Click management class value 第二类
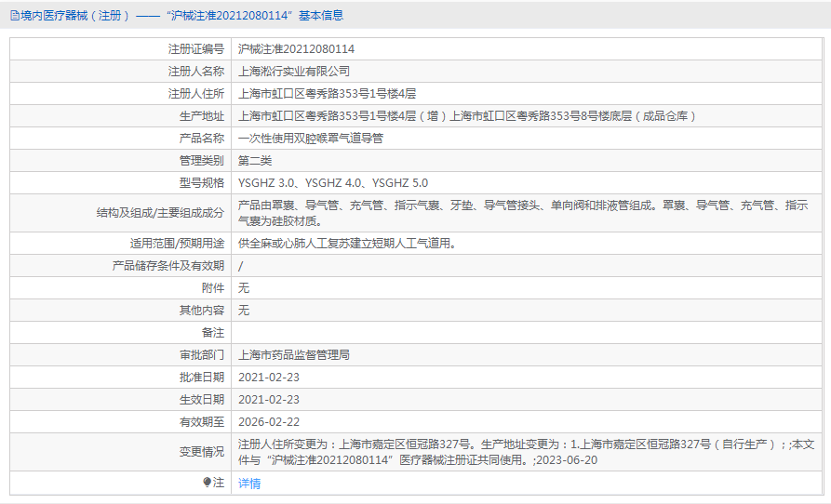 [255, 161]
